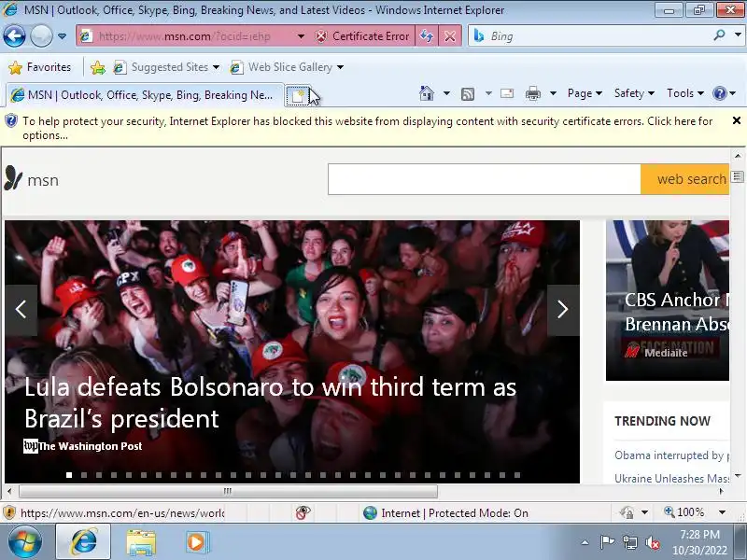Viewport: 747px width, 560px height.
Task: Click the network tray icon
Action: [x=629, y=542]
